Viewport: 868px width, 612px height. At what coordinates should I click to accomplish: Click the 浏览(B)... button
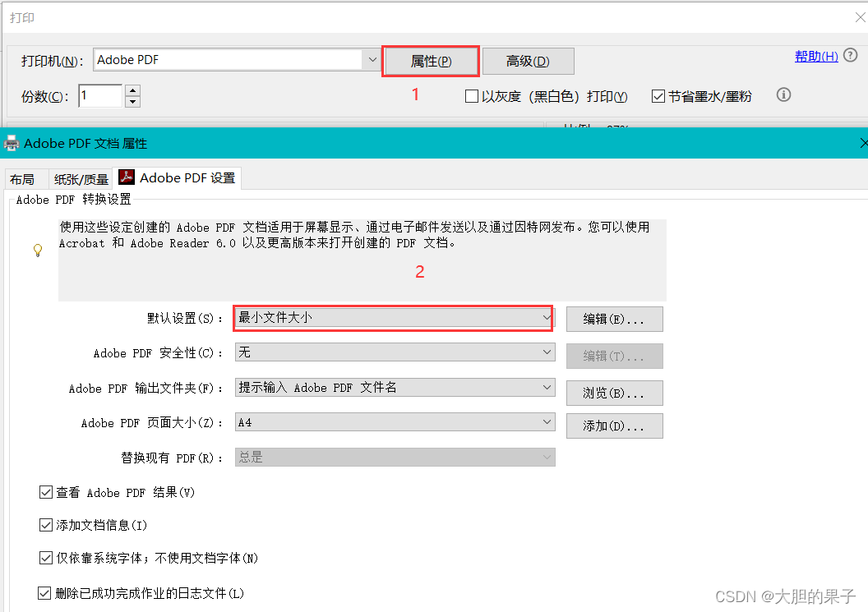click(x=615, y=393)
